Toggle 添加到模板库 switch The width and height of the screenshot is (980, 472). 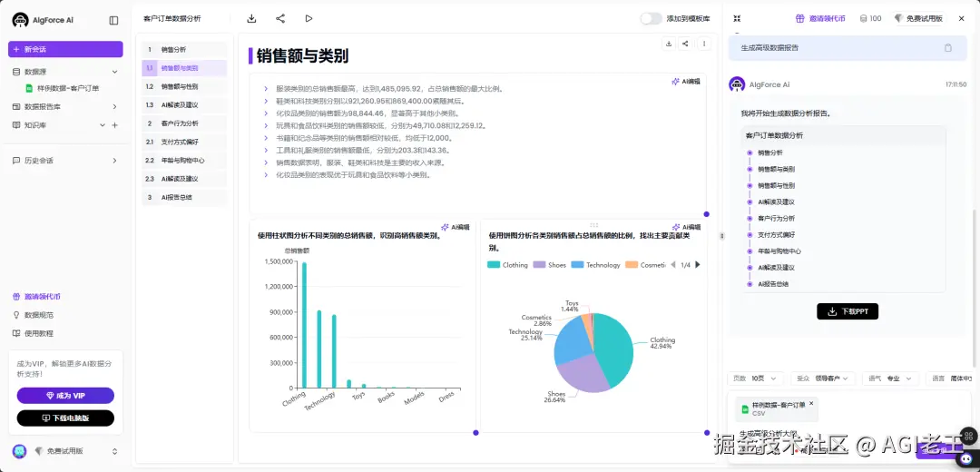click(x=651, y=19)
